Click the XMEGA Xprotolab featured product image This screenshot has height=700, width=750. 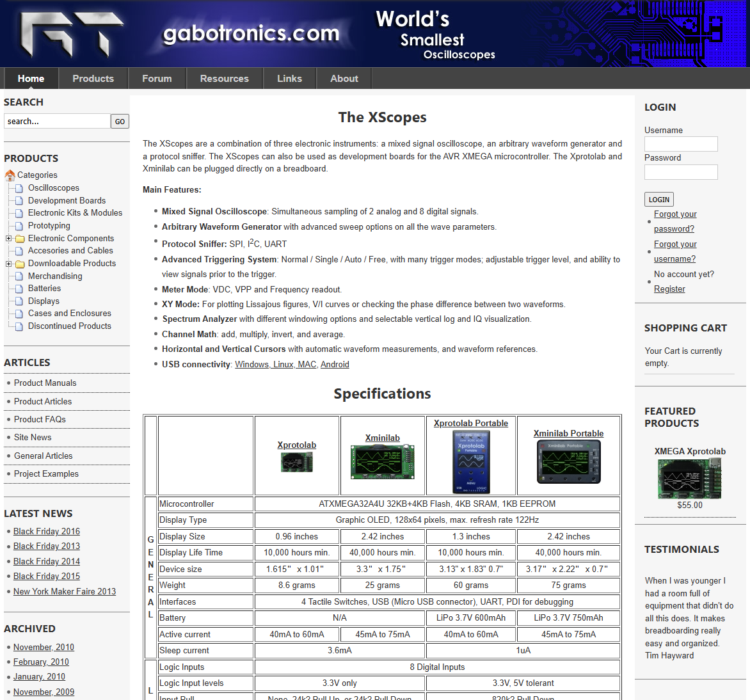[689, 477]
